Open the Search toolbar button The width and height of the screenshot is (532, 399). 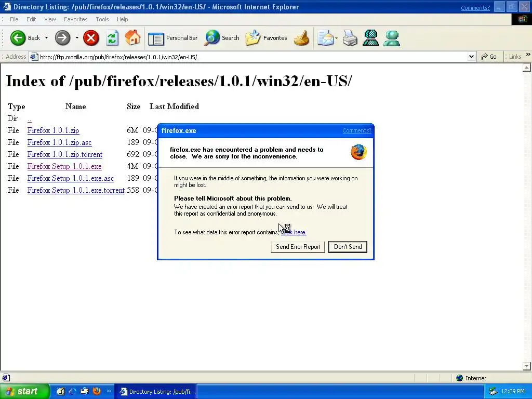(x=222, y=38)
